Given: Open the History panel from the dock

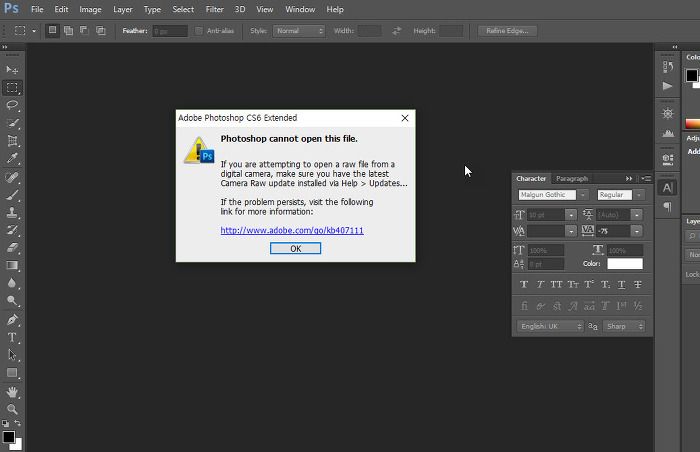Looking at the screenshot, I should (x=668, y=67).
